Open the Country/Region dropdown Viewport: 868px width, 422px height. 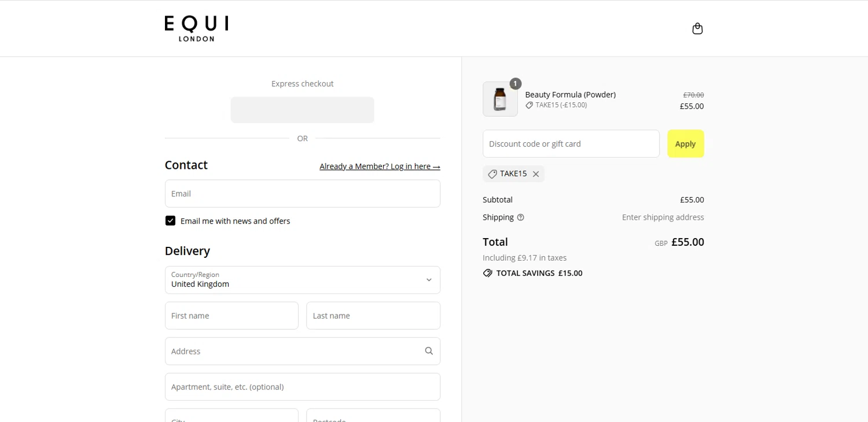coord(303,280)
